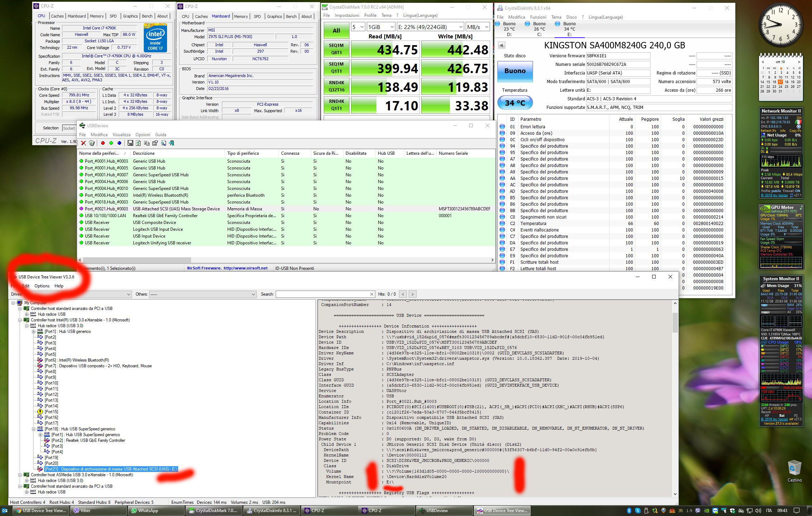Click the floppy disk save icon in USBDeview
This screenshot has height=516, width=812.
pos(130,143)
